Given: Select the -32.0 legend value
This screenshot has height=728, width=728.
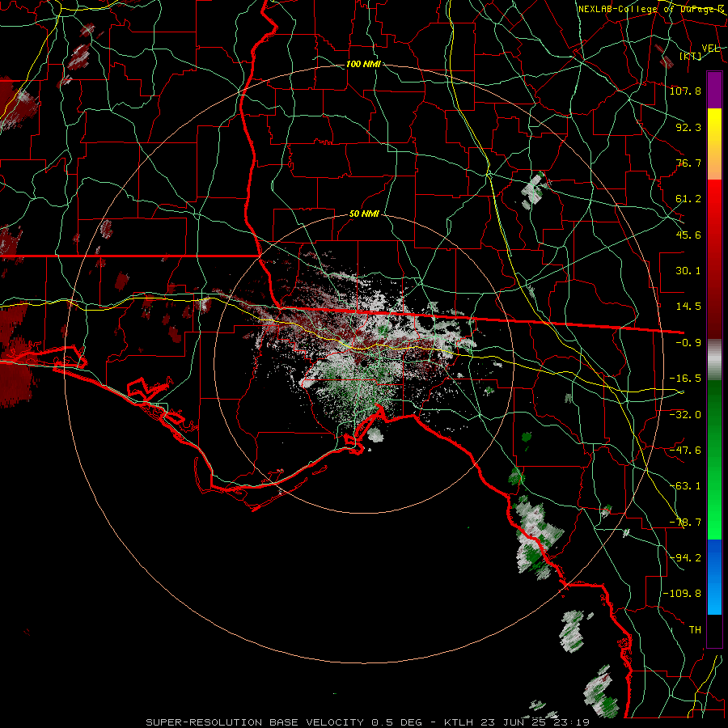Looking at the screenshot, I should [x=685, y=414].
